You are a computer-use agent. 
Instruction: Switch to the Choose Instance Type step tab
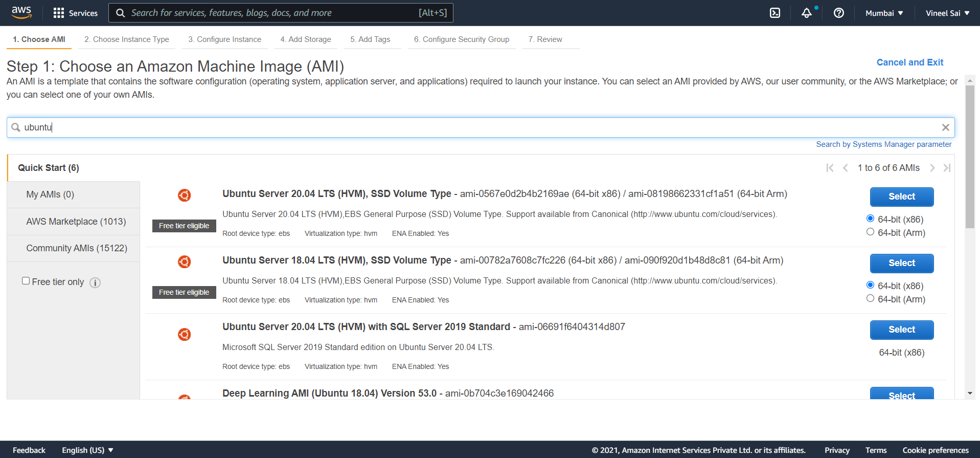click(x=126, y=39)
